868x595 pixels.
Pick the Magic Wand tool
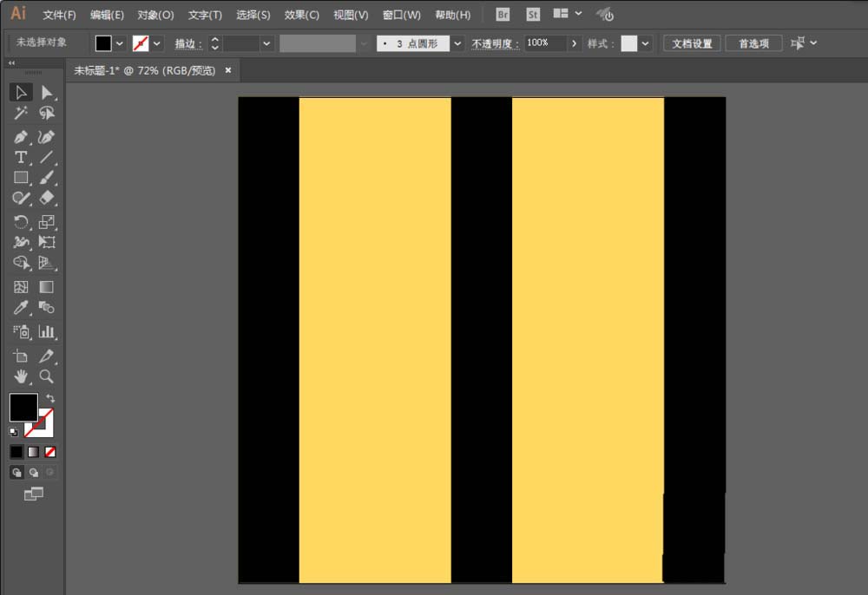tap(21, 113)
